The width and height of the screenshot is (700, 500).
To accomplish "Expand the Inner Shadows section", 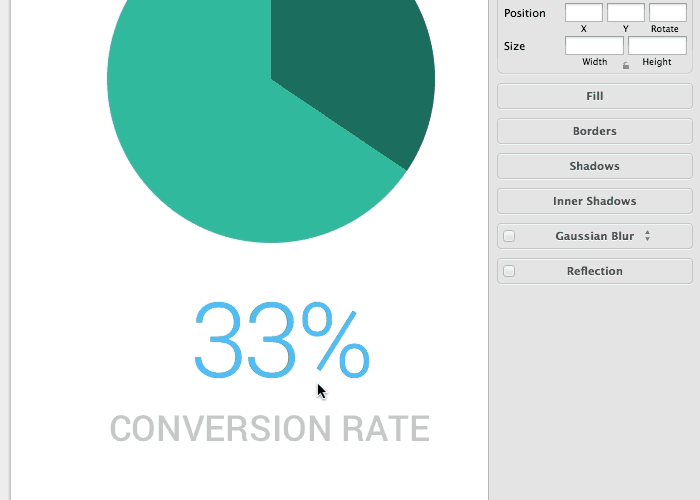I will coord(595,201).
